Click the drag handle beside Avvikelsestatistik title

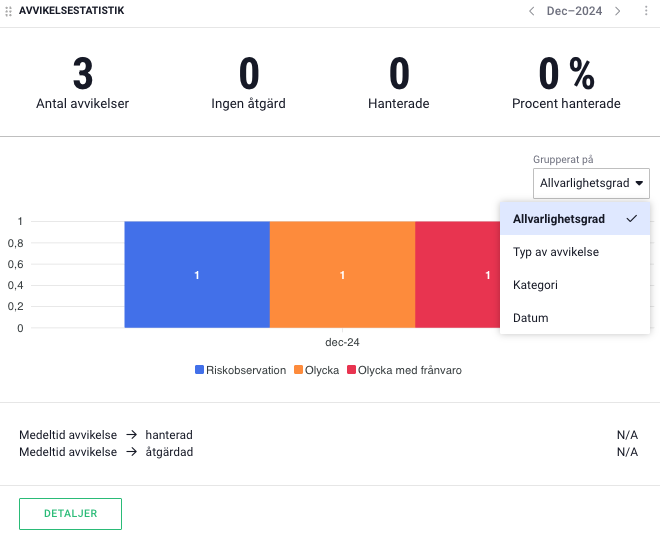(x=9, y=11)
